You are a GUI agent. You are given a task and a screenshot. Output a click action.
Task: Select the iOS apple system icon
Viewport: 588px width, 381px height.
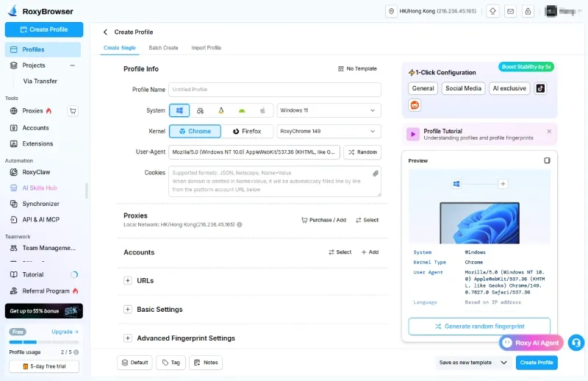pyautogui.click(x=262, y=110)
